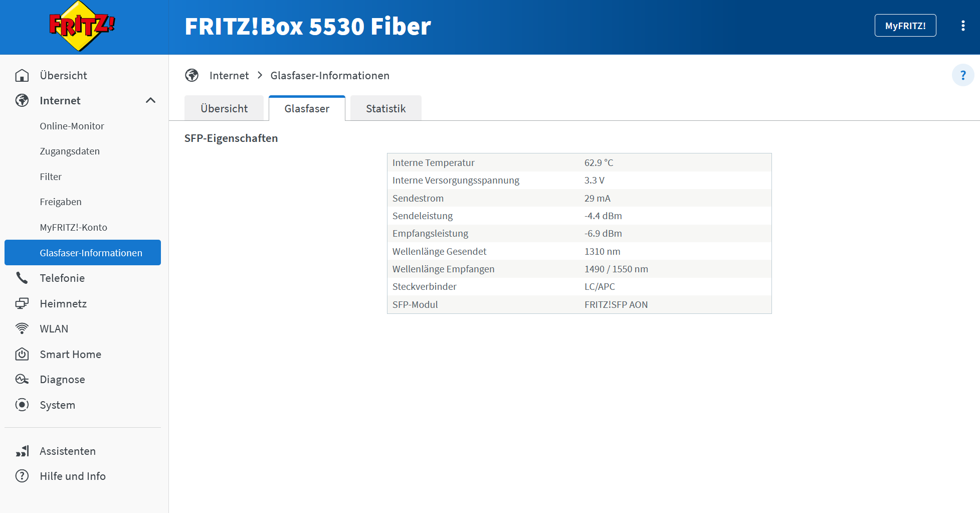Open the three-dot options menu
This screenshot has height=513, width=980.
pos(963,26)
